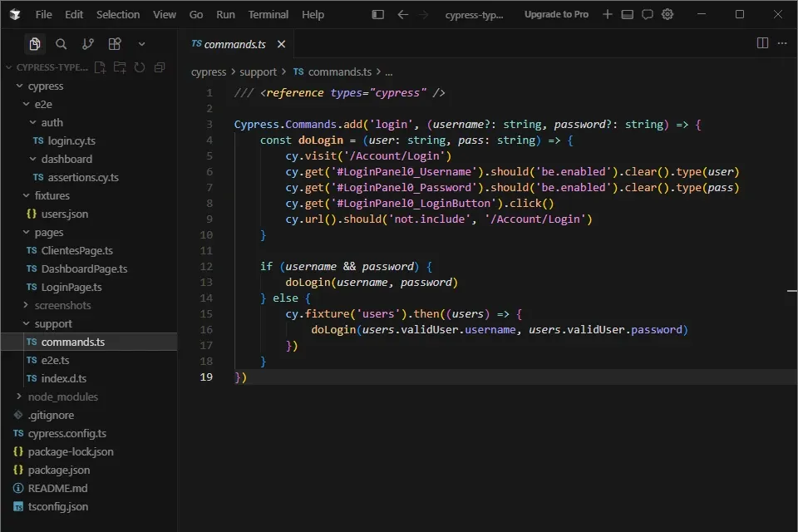798x532 pixels.
Task: Open the Terminal menu
Action: pyautogui.click(x=268, y=14)
